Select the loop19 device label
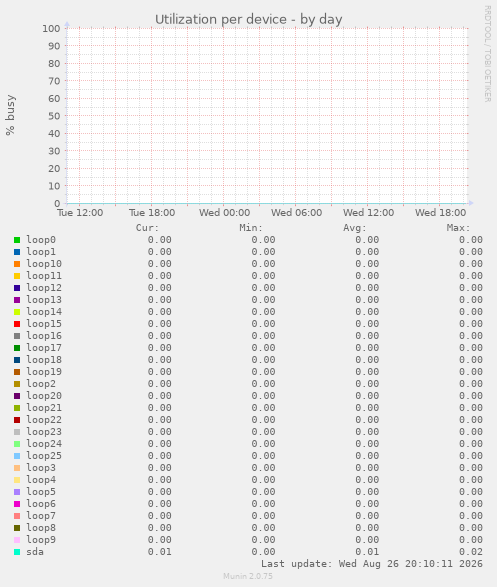497x587 pixels. click(44, 371)
